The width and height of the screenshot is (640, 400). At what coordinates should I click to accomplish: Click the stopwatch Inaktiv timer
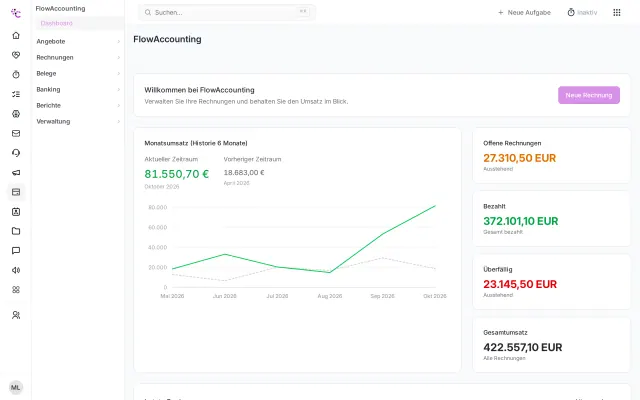(582, 13)
